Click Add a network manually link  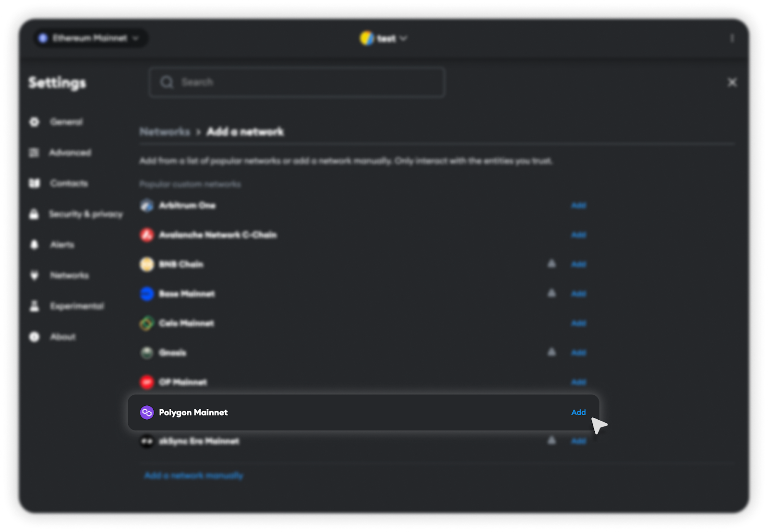[193, 475]
